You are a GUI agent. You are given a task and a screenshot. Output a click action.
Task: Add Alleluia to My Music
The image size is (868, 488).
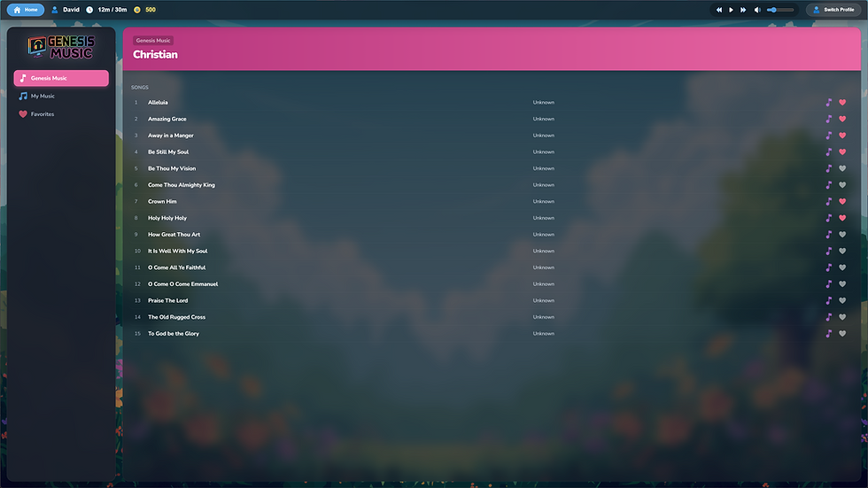pos(829,103)
